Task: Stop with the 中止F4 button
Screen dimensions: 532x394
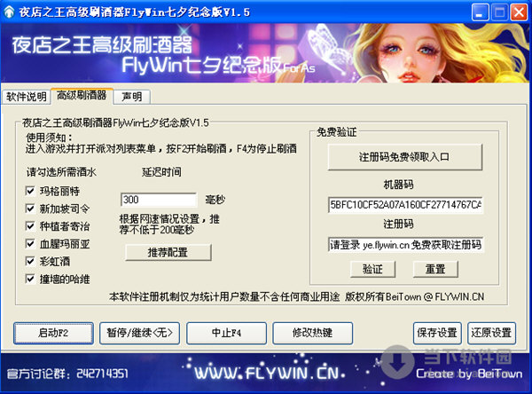Action: 226,333
